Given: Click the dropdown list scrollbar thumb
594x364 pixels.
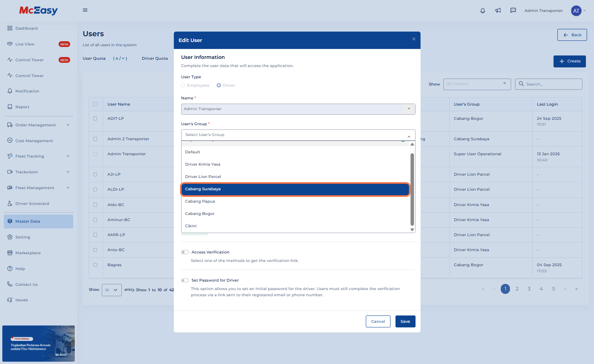Looking at the screenshot, I should 412,189.
